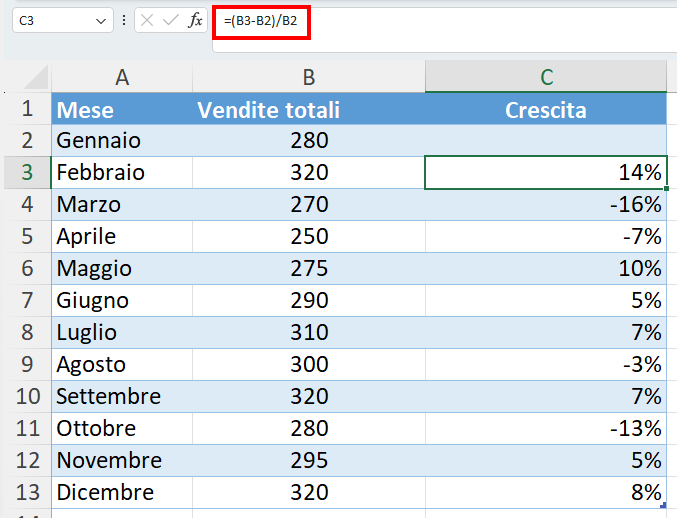Select column B header
The width and height of the screenshot is (677, 518).
[309, 77]
